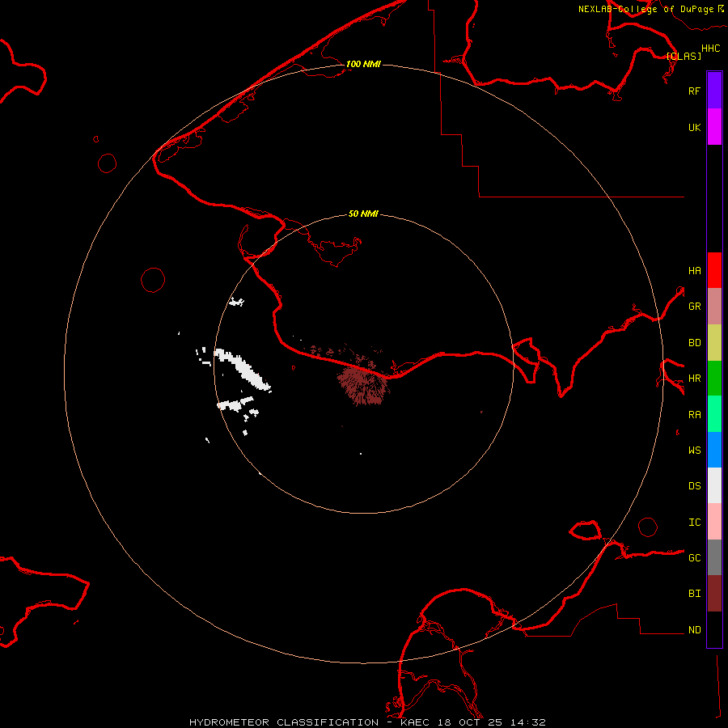Click the '18 OCT 25' date text
Screen dimensions: 728x728
click(x=470, y=722)
